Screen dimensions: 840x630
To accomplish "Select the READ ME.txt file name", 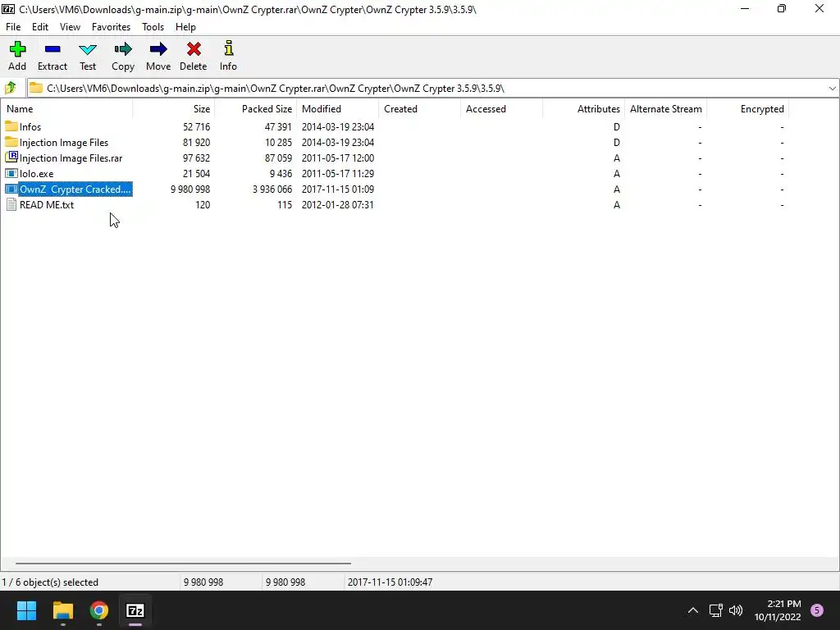I will [47, 204].
